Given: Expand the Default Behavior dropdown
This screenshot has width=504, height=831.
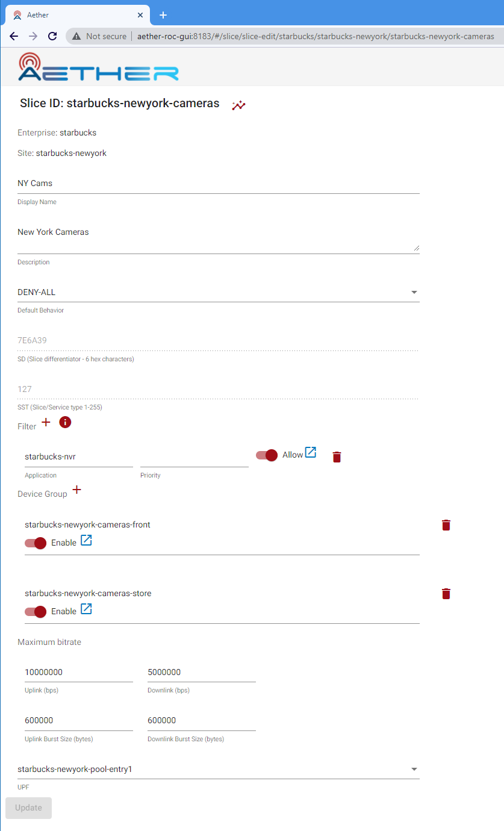Looking at the screenshot, I should pos(414,292).
